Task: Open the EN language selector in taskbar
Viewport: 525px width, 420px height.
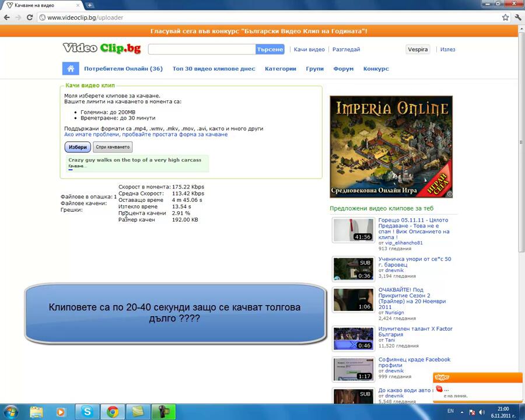Action: [450, 411]
